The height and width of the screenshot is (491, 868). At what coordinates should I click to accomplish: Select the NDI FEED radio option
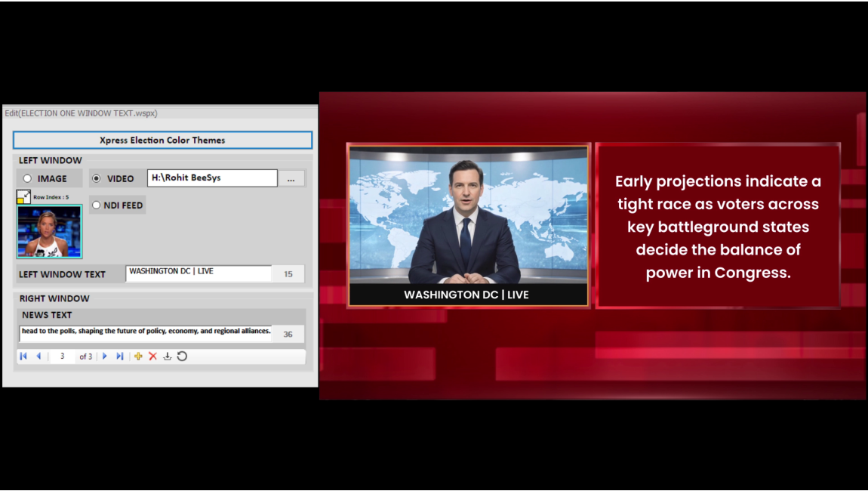(96, 205)
